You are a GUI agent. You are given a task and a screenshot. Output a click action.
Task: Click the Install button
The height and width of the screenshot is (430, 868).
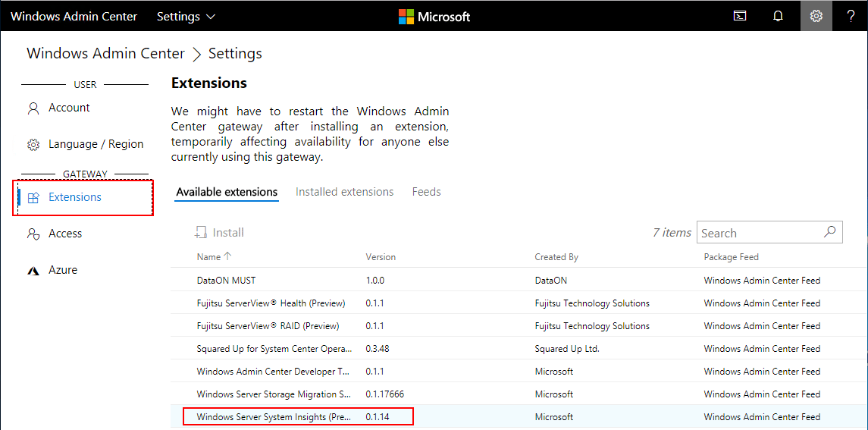(220, 233)
